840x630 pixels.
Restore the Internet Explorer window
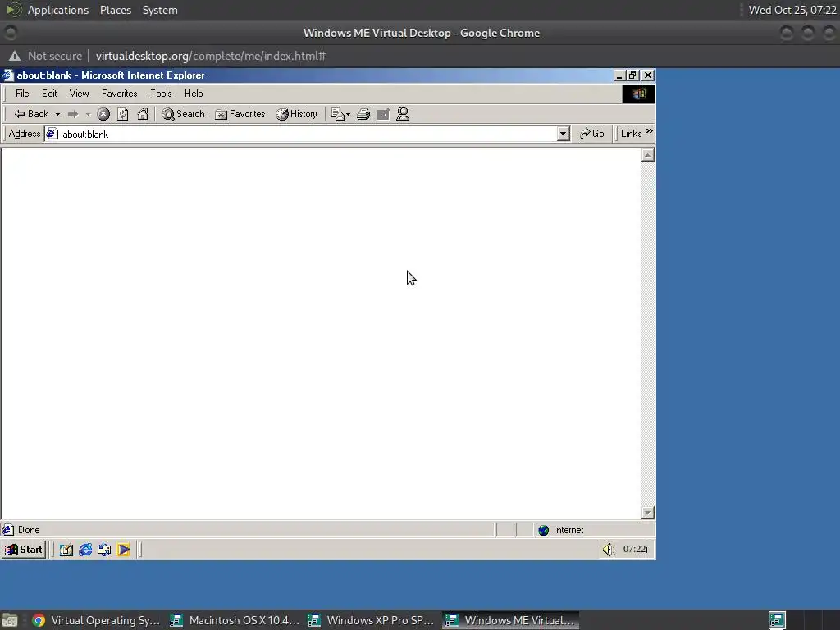coord(632,75)
